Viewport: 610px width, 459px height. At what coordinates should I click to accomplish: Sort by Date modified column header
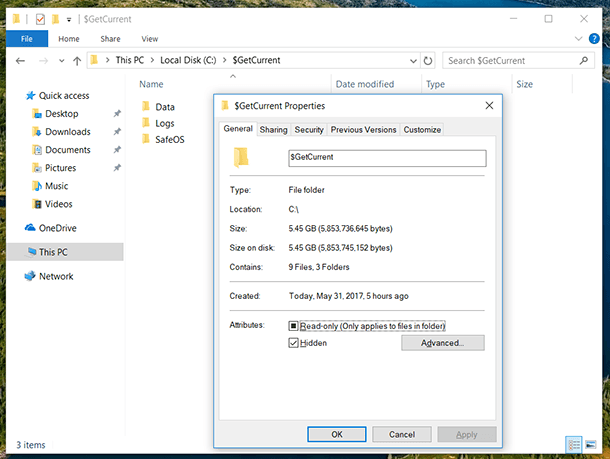[x=365, y=84]
